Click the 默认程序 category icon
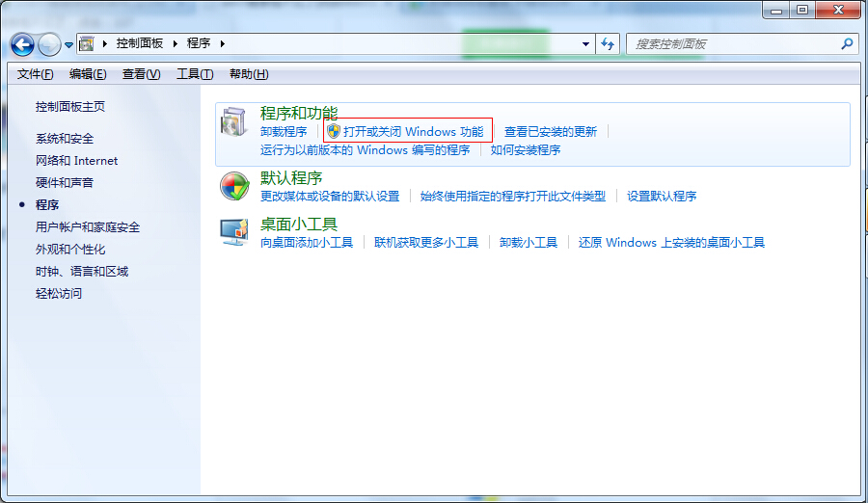 (234, 186)
